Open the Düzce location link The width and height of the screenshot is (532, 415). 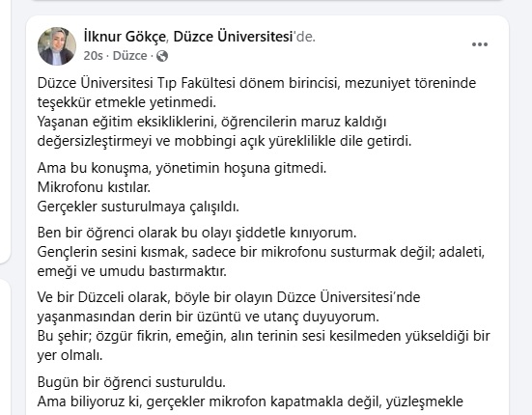(x=130, y=56)
